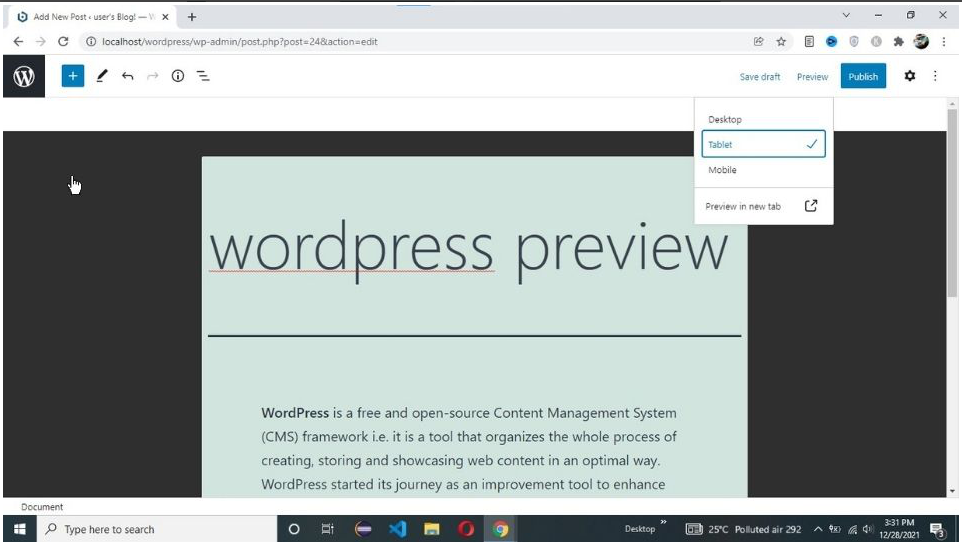
Task: Open the document details info icon
Action: click(x=177, y=76)
